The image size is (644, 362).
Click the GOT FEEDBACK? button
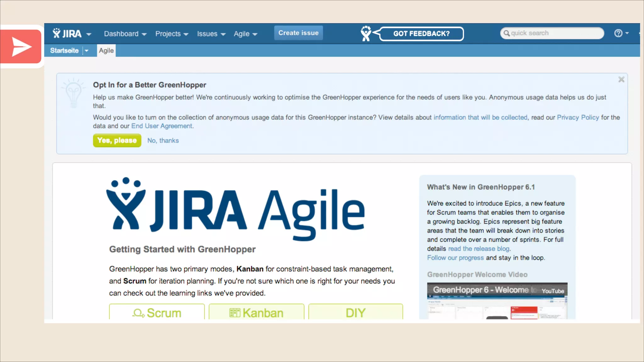(x=421, y=34)
